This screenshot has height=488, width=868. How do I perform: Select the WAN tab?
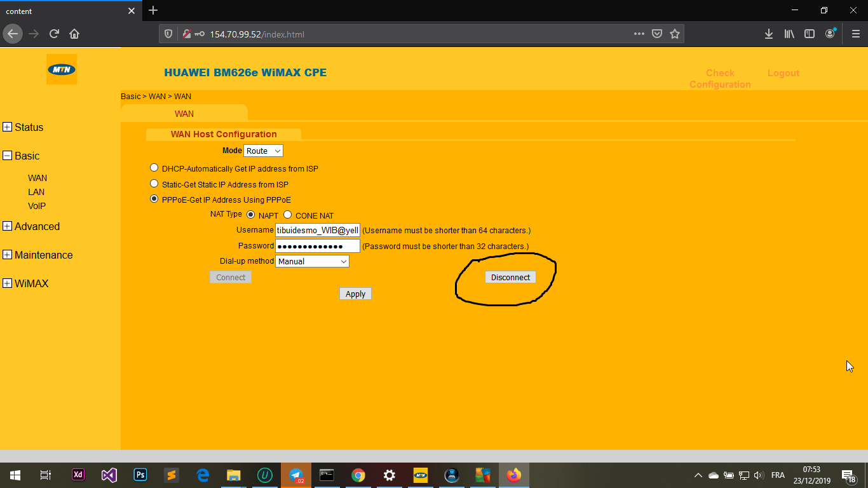(184, 114)
